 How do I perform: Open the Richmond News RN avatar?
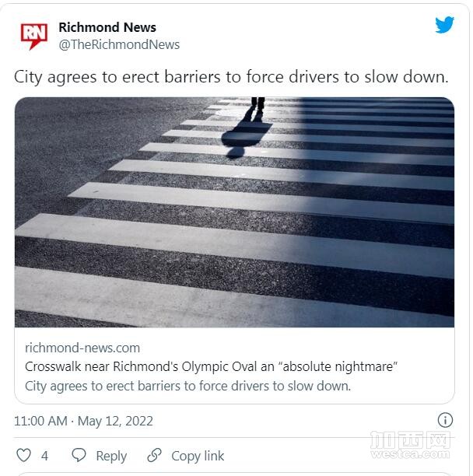(33, 36)
